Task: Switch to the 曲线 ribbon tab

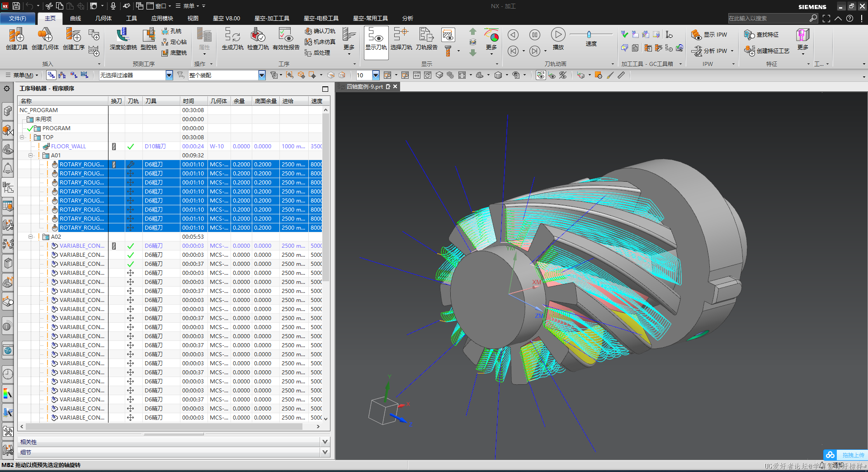Action: coord(75,18)
